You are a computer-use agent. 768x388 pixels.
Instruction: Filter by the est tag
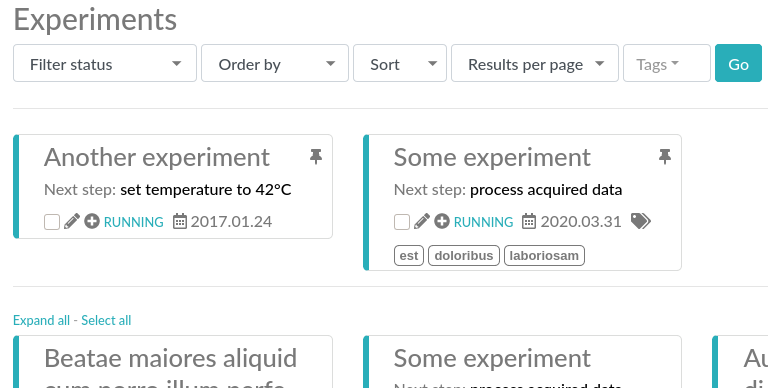[409, 256]
